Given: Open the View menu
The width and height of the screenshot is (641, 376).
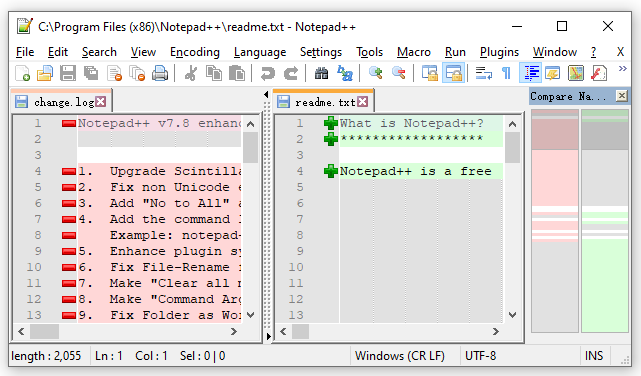Looking at the screenshot, I should pyautogui.click(x=143, y=52).
